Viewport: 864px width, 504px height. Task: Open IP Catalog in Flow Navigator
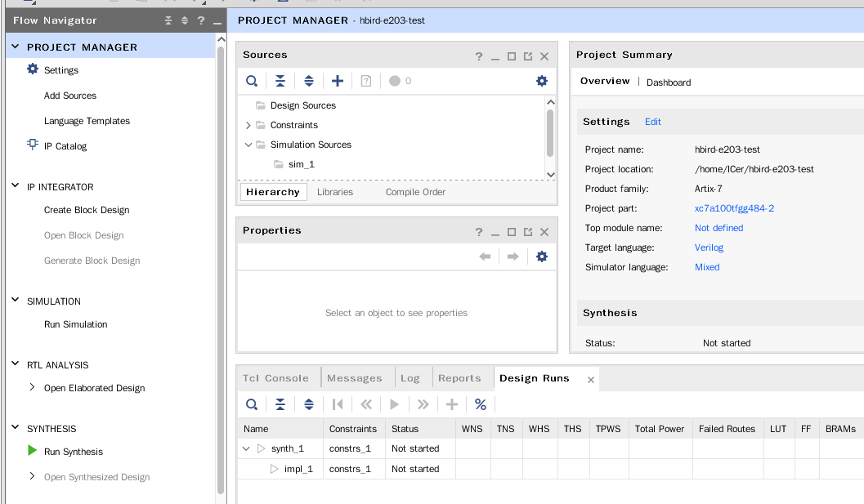click(65, 146)
